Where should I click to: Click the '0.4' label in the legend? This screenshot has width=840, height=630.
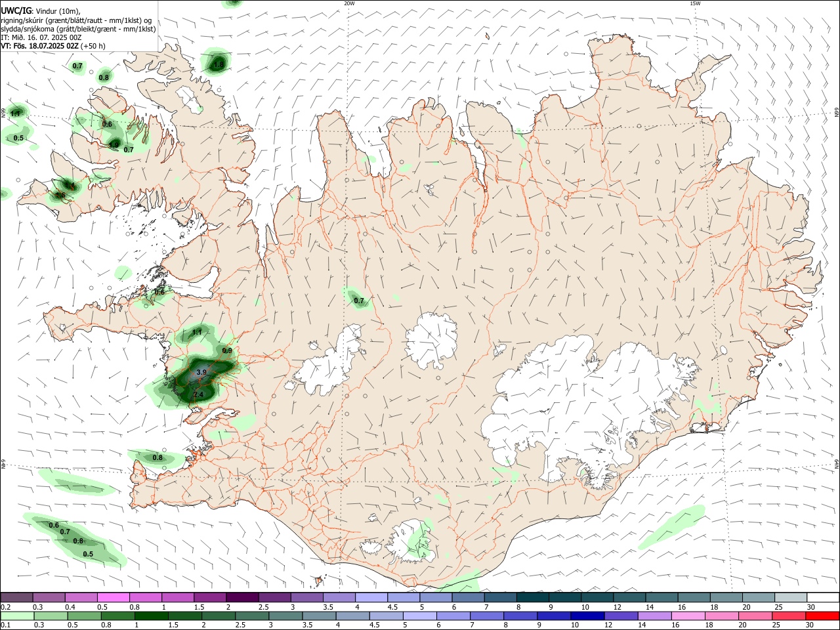[70, 607]
